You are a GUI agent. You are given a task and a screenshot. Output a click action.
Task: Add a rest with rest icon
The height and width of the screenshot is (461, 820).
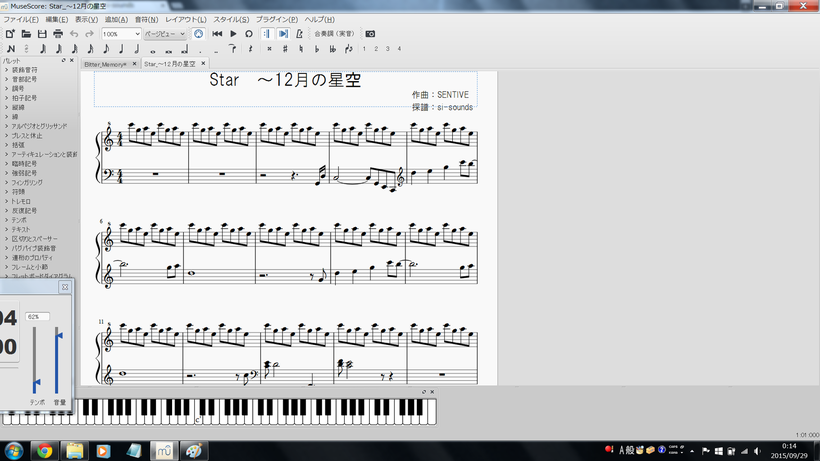click(x=250, y=49)
